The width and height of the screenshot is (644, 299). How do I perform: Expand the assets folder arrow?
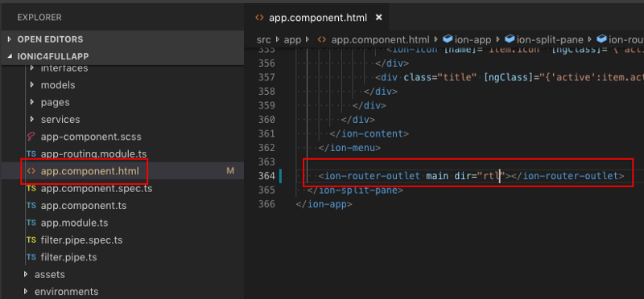point(27,274)
